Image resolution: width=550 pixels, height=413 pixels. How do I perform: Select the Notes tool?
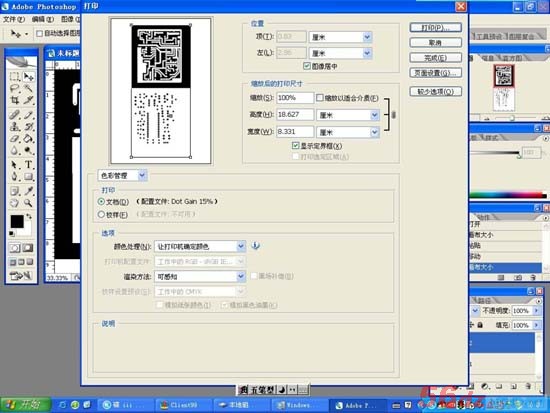15,191
